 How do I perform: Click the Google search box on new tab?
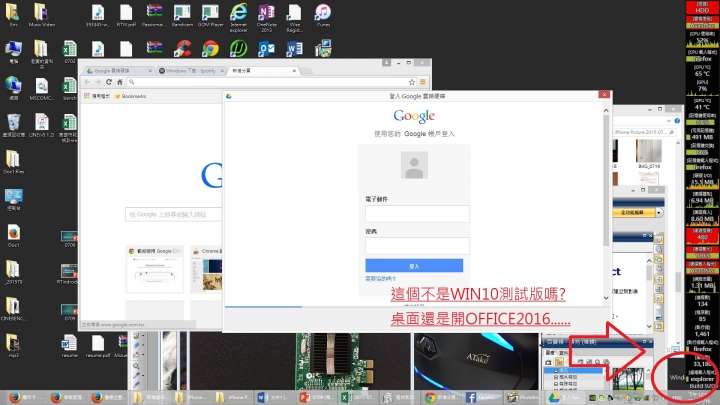[x=174, y=214]
